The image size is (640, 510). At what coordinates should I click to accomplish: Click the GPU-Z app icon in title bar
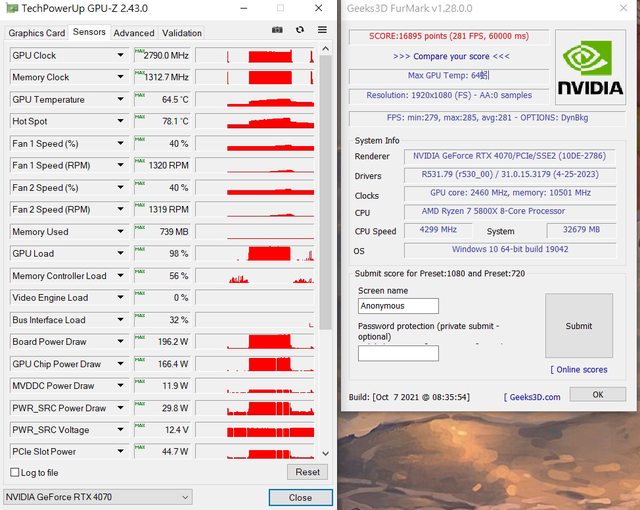(9, 9)
